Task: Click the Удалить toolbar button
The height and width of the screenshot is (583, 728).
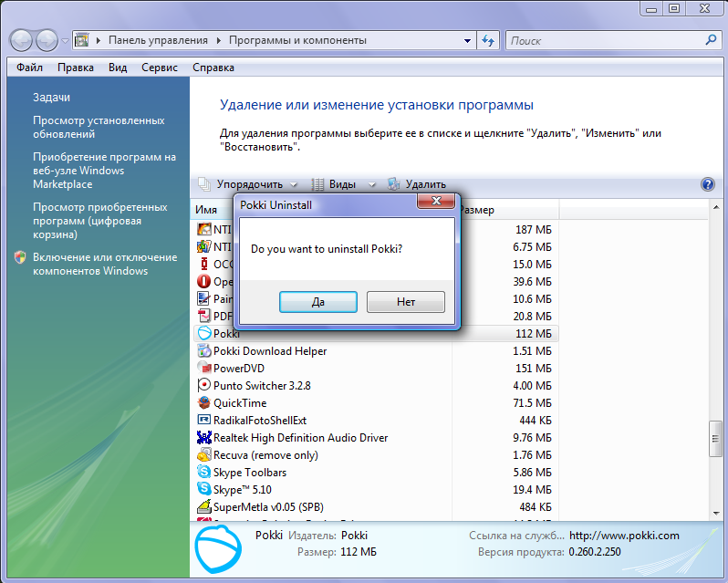Action: (x=417, y=184)
